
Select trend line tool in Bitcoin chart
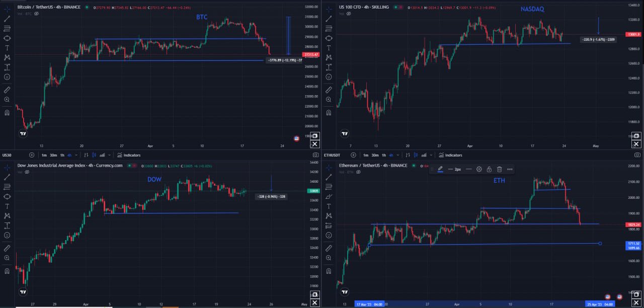coord(7,18)
